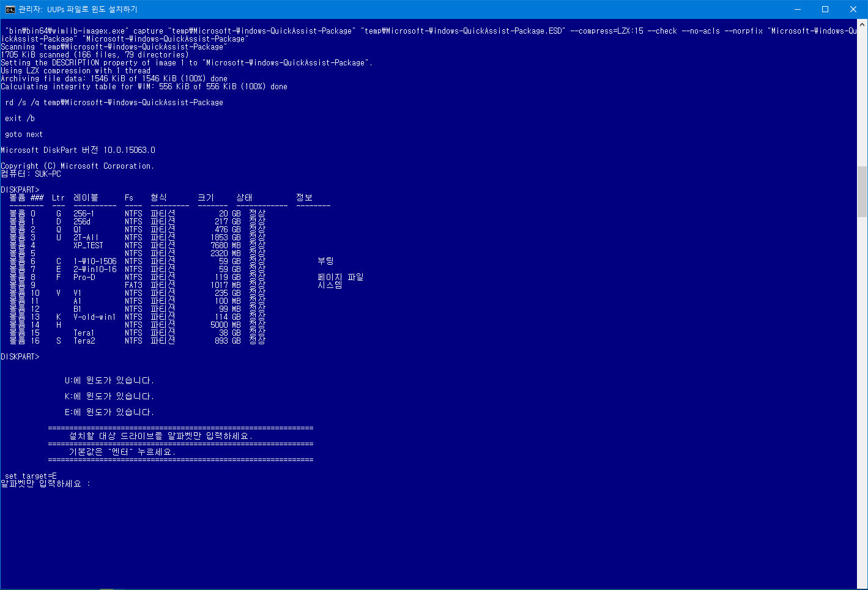Viewport: 868px width, 590px height.
Task: Click the volume label '2-Win10-16'
Action: point(95,269)
